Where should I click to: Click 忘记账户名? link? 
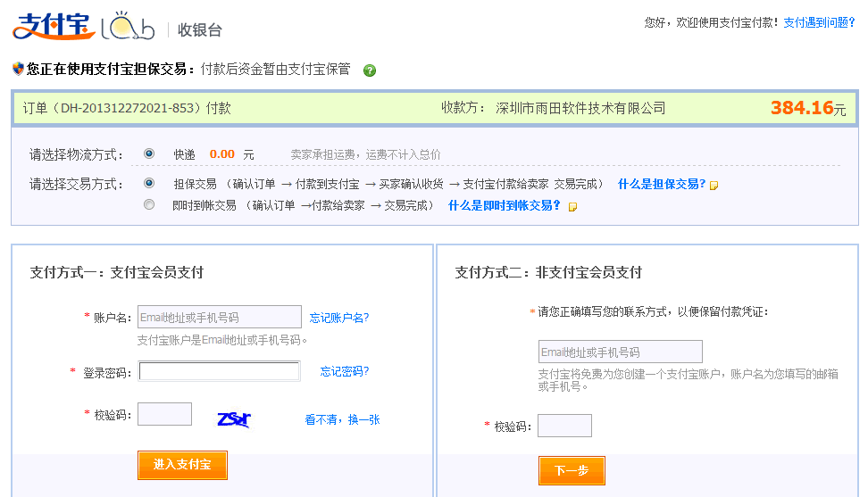coord(338,318)
